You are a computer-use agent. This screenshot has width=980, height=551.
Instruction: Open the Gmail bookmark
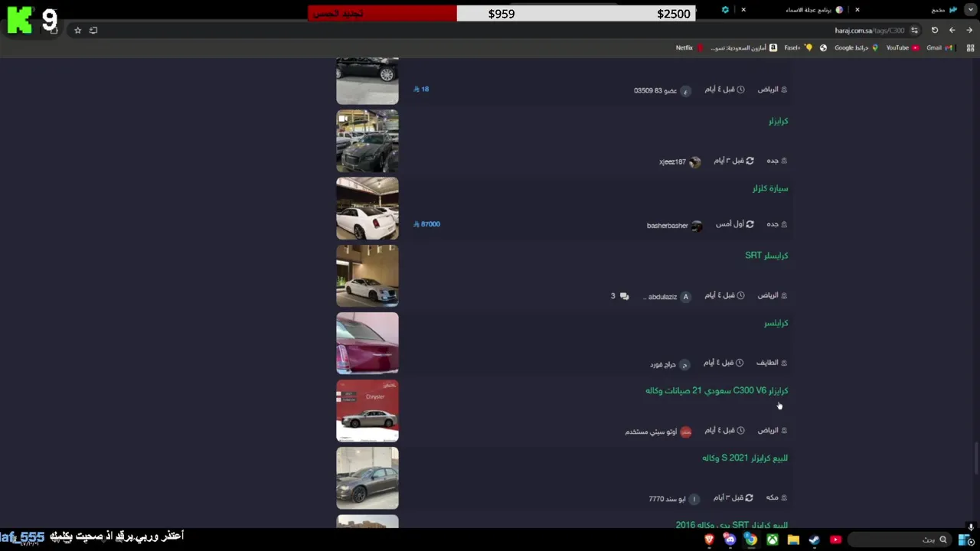[939, 47]
